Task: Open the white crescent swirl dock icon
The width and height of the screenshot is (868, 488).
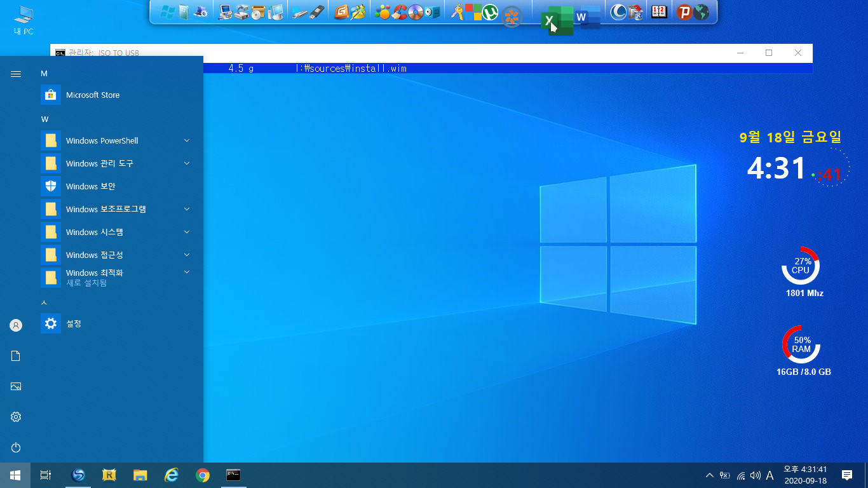Action: tap(618, 12)
